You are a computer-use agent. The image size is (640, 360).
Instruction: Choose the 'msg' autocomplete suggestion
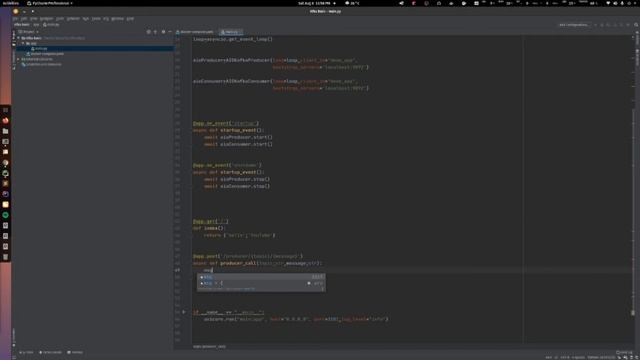click(261, 277)
